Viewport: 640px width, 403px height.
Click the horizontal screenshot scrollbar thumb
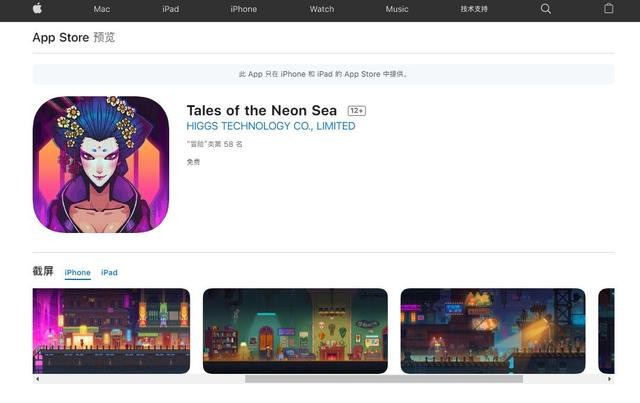point(384,379)
